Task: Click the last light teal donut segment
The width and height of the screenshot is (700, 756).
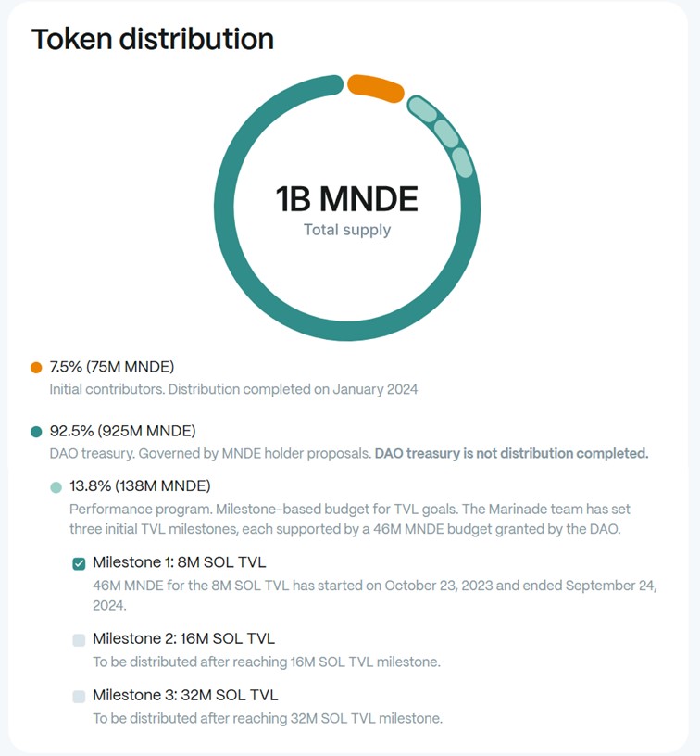Action: (x=462, y=161)
